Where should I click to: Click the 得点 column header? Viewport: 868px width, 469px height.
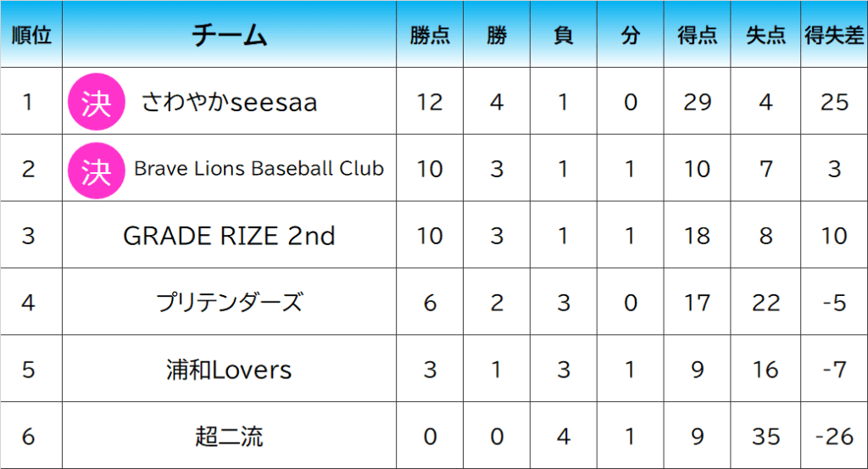click(697, 36)
